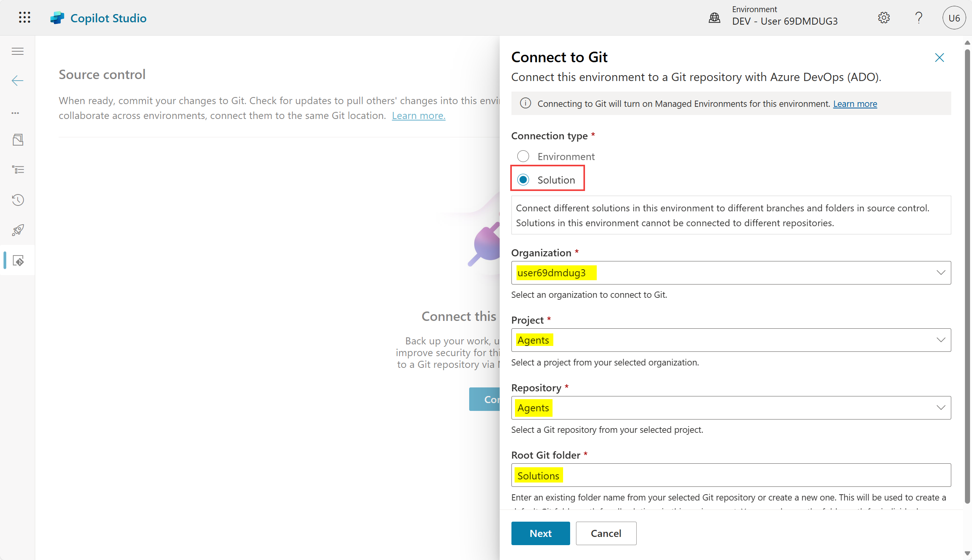The height and width of the screenshot is (560, 972).
Task: Click the environment globe icon
Action: tap(714, 18)
